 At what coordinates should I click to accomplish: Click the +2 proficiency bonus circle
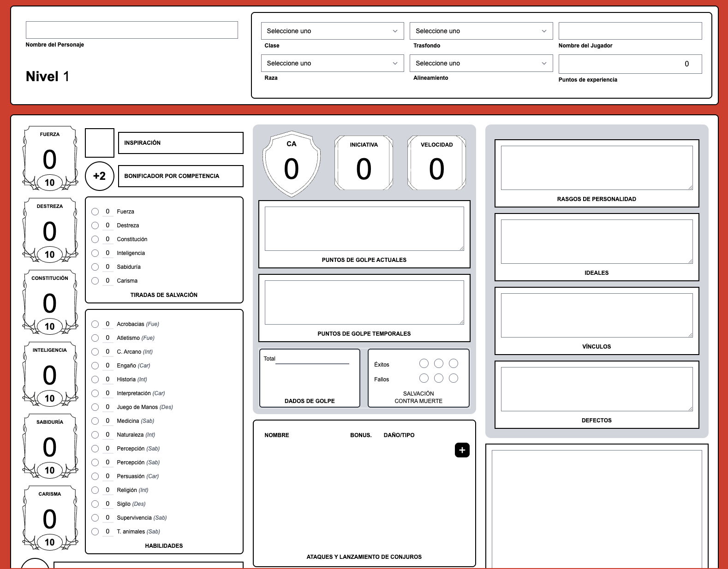click(x=100, y=176)
